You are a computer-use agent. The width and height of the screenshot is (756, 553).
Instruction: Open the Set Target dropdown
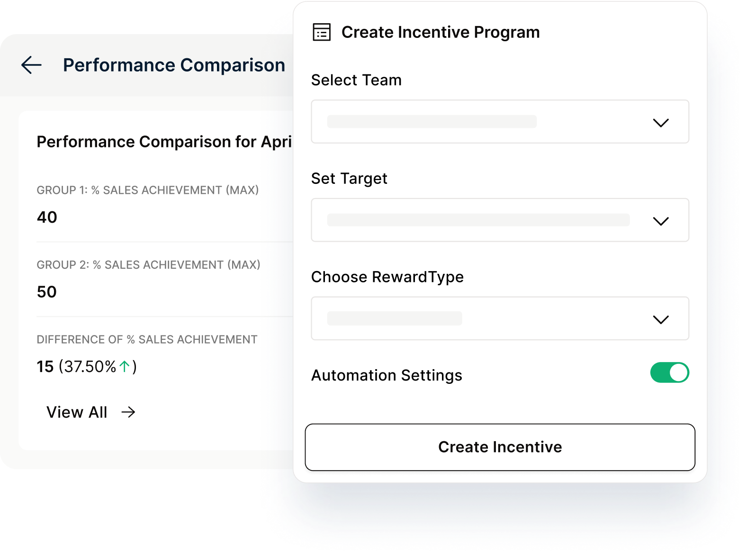point(500,220)
